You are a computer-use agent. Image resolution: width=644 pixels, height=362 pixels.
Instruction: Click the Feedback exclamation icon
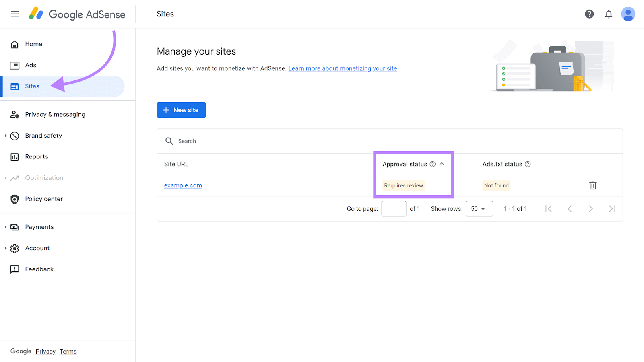click(14, 269)
